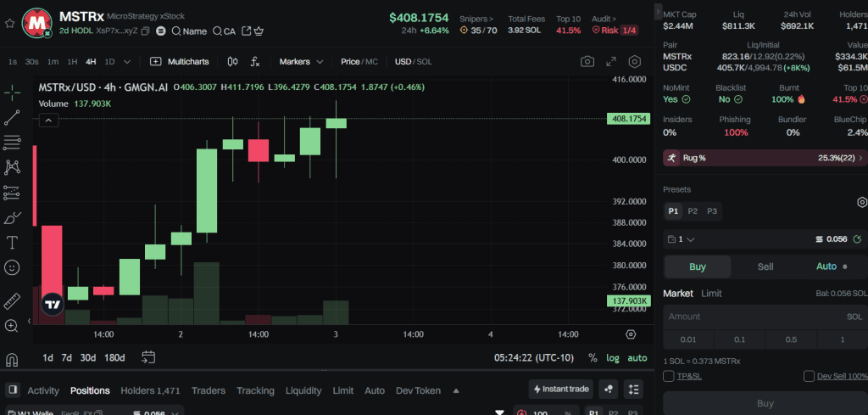This screenshot has height=415, width=868.
Task: Open chart settings hexagon icon
Action: [635, 61]
